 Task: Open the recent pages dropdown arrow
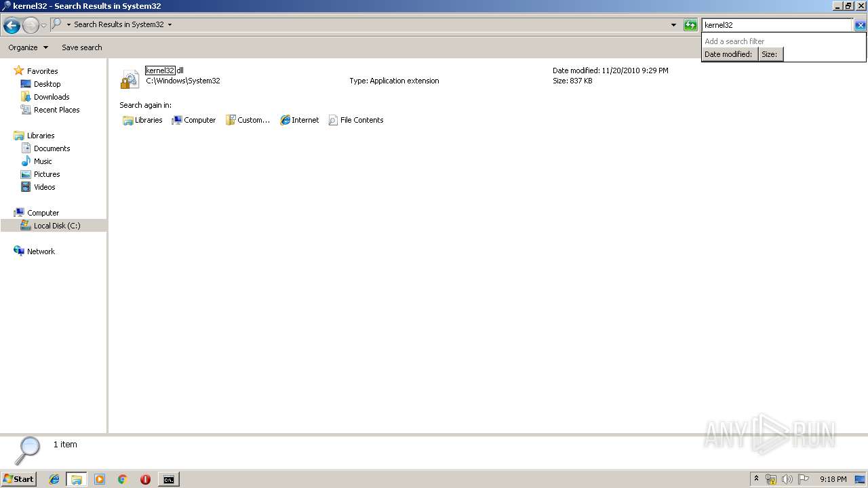44,25
